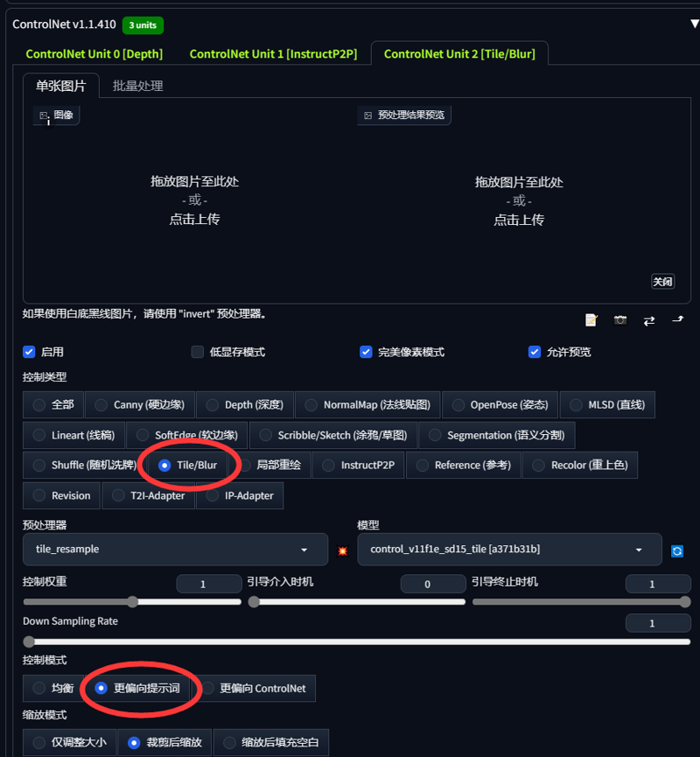Select the 全部 control type radio
Screen dimensions: 700x757
(53, 404)
